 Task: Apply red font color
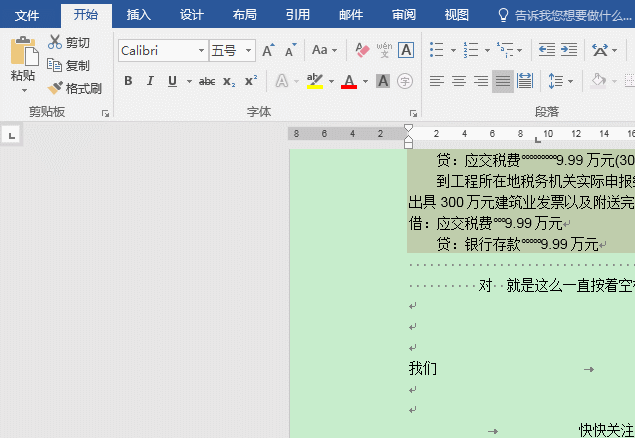point(349,81)
